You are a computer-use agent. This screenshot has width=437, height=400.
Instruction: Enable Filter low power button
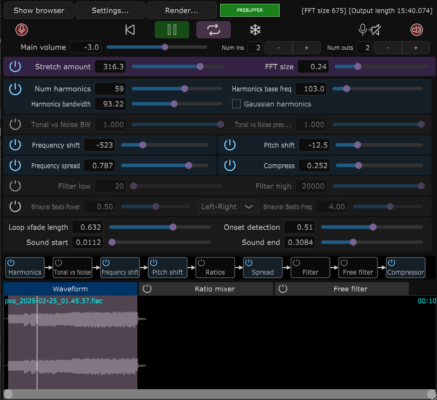point(15,186)
